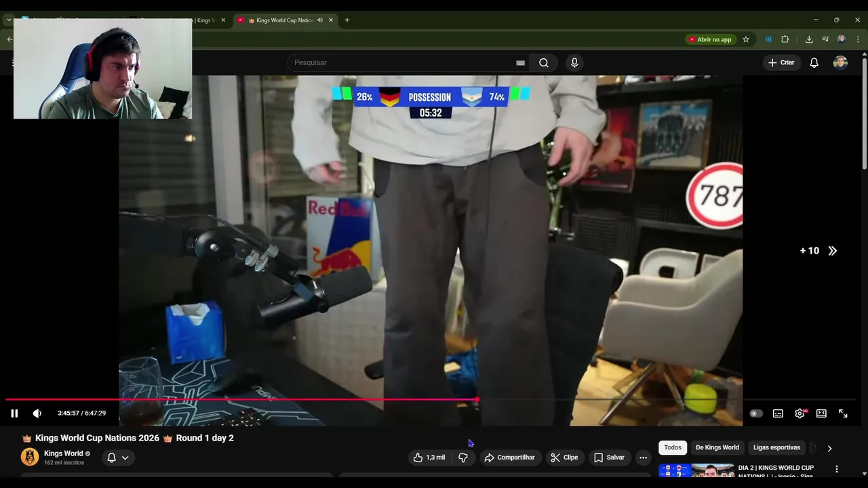Image resolution: width=868 pixels, height=488 pixels.
Task: Open the tab search dropdown arrow
Action: (x=9, y=20)
